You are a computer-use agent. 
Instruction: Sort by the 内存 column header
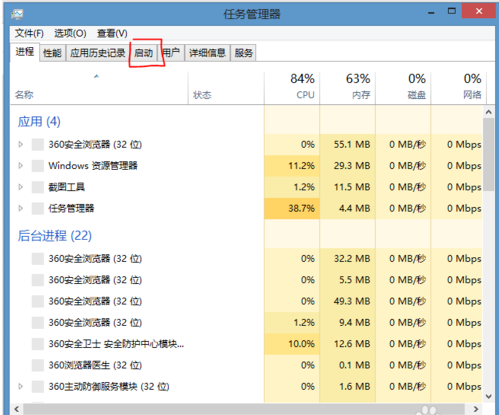click(348, 87)
